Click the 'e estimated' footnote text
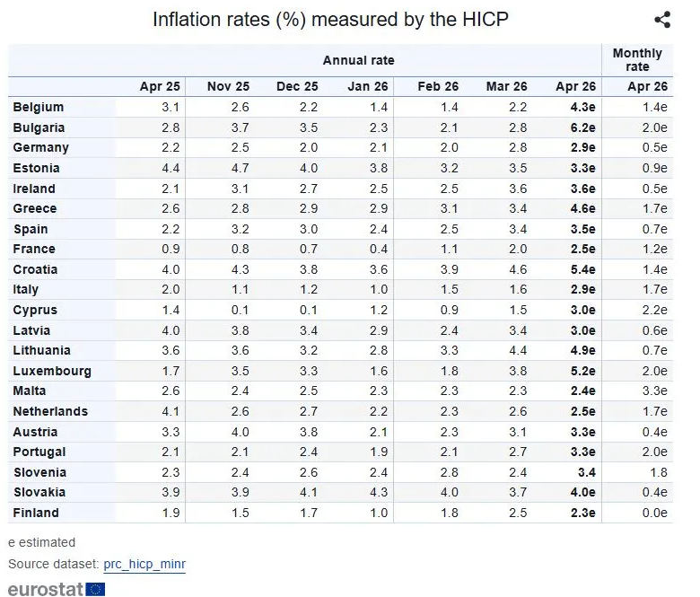Screen dimensions: 700x597 [x=41, y=542]
